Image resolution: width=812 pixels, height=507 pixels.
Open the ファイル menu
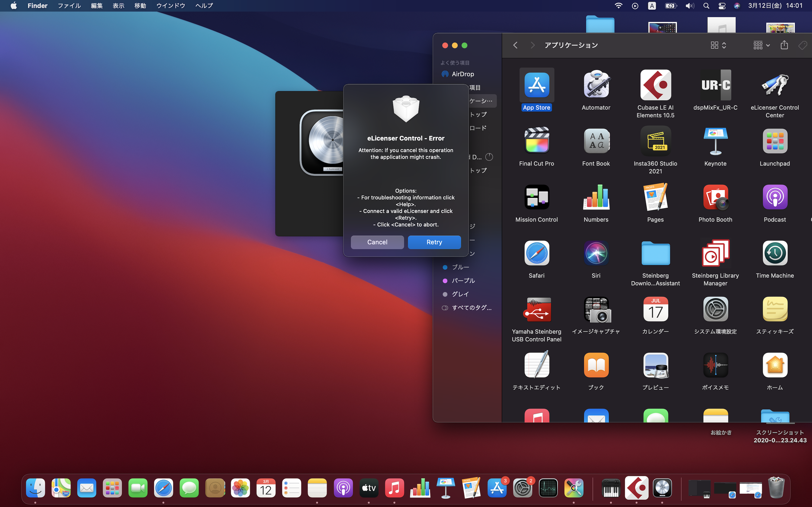pyautogui.click(x=69, y=6)
